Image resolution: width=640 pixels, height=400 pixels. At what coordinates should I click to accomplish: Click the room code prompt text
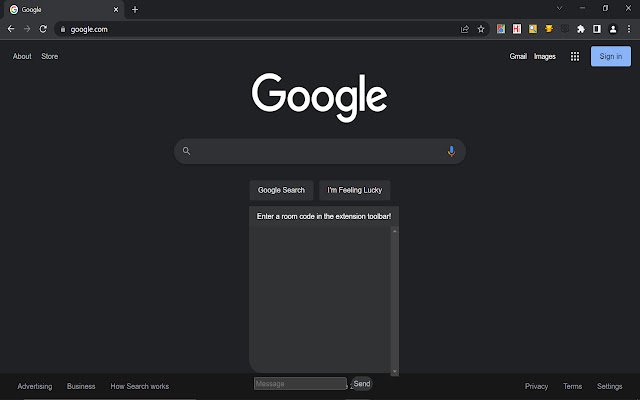(x=324, y=216)
